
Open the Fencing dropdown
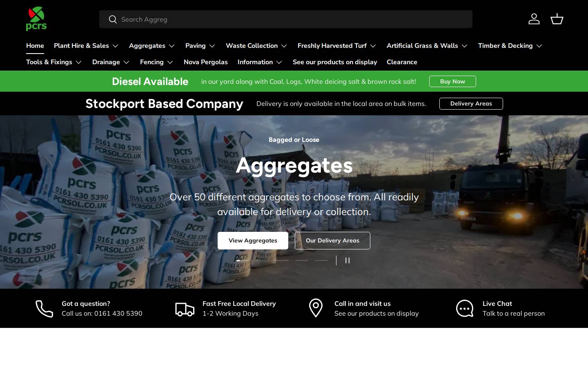[x=156, y=62]
